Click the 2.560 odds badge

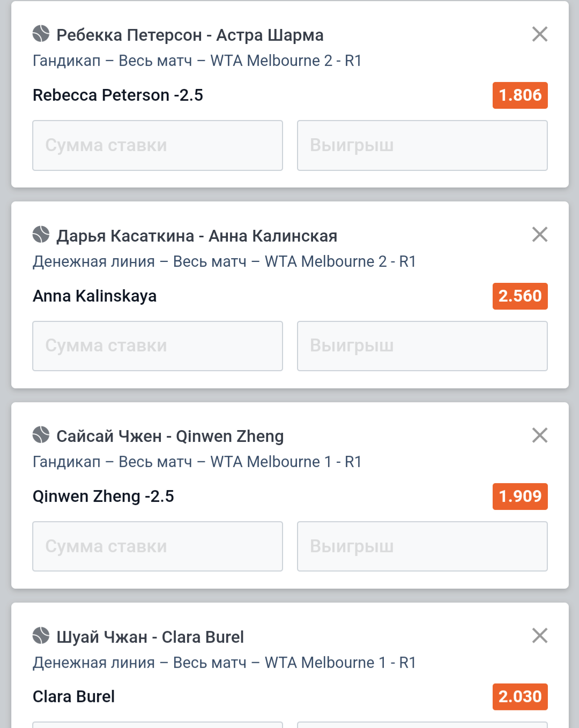520,296
